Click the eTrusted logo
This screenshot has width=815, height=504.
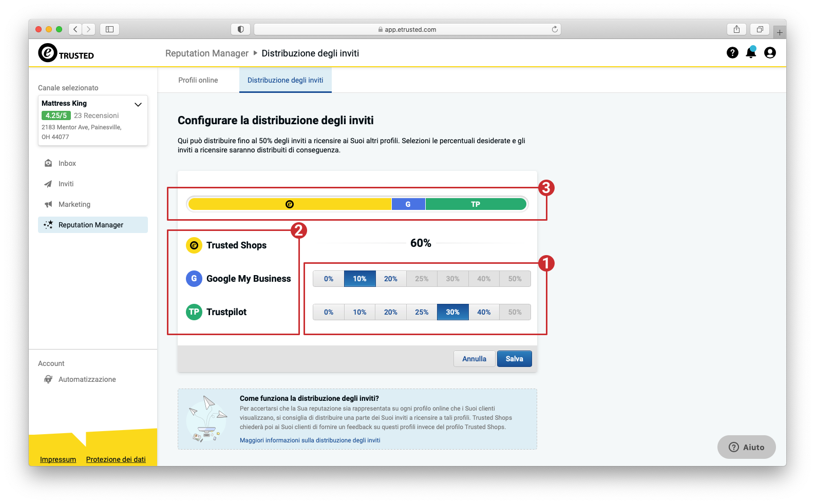point(66,53)
